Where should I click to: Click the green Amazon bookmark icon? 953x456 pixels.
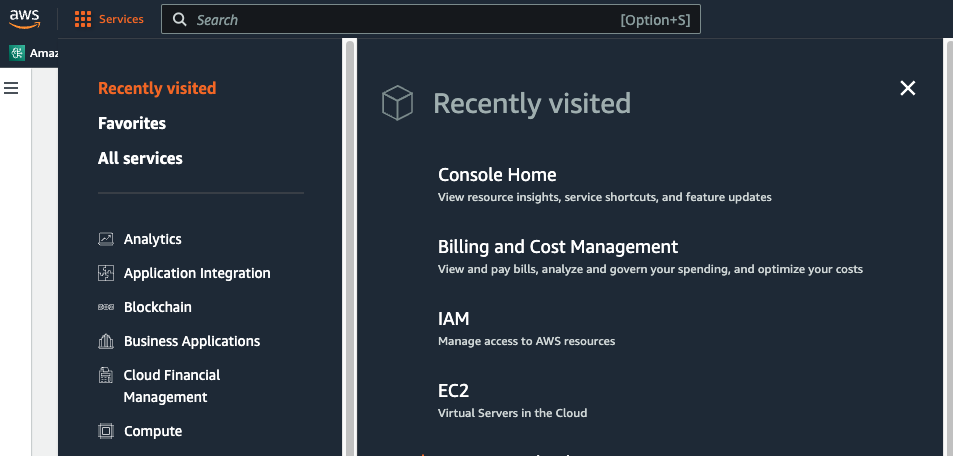click(17, 53)
